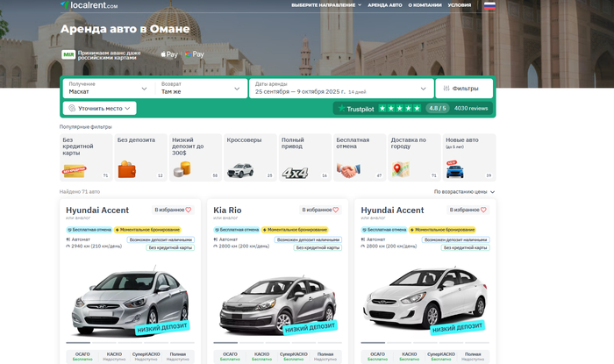The image size is (614, 364).
Task: Open the rental dates field
Action: click(340, 89)
